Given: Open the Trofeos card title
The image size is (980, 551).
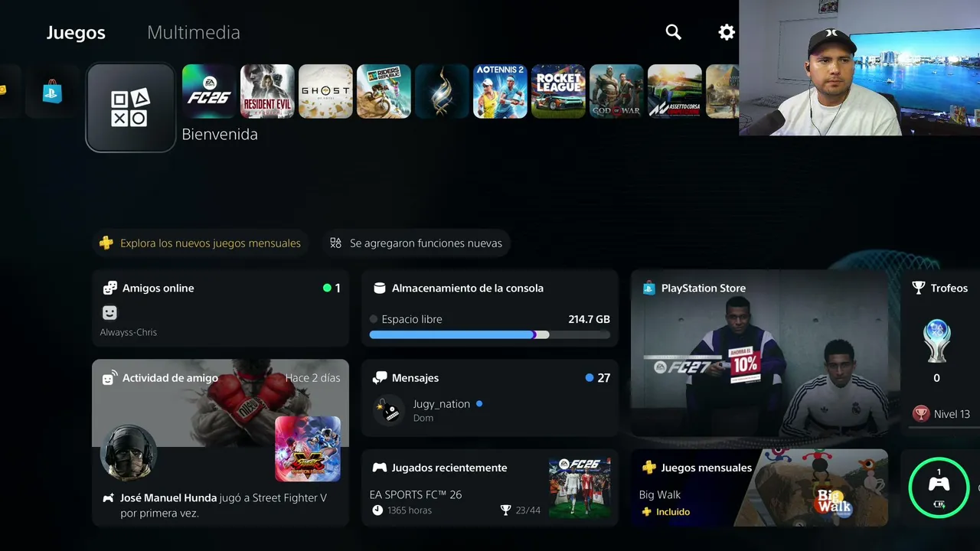Looking at the screenshot, I should point(949,289).
